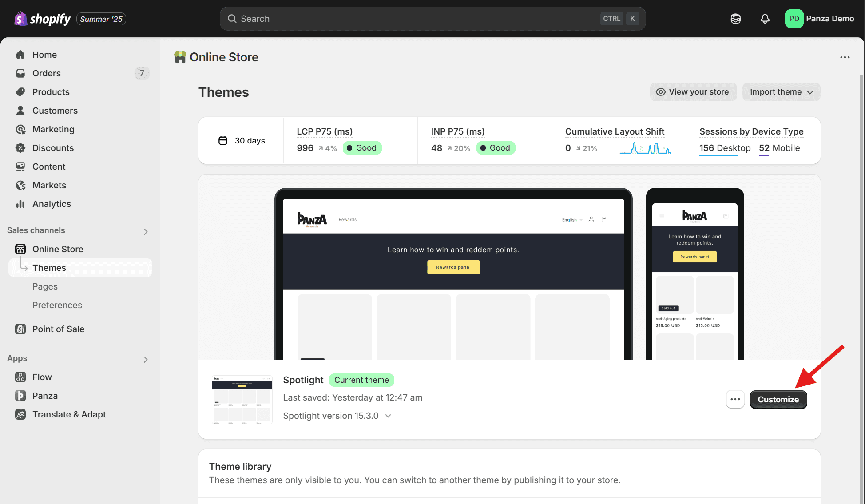
Task: Open Marketing in the sidebar
Action: [x=80, y=129]
